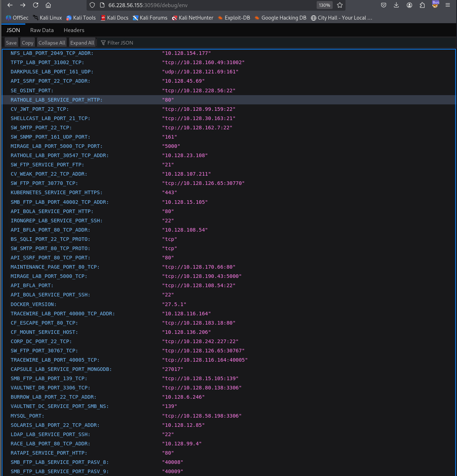The height and width of the screenshot is (476, 457).
Task: Select the SOLARIS_LAB_PORT_22_TCP_ADDR key
Action: coord(55,425)
